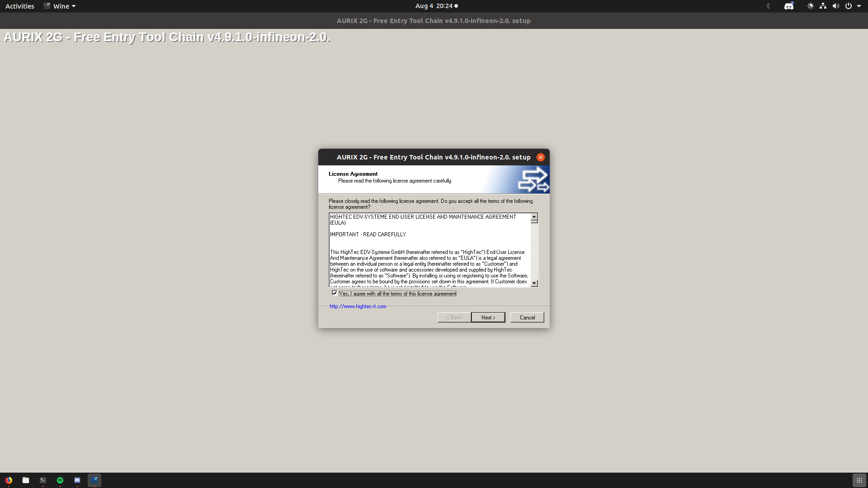The width and height of the screenshot is (868, 488).
Task: Click the Next button
Action: click(x=488, y=317)
